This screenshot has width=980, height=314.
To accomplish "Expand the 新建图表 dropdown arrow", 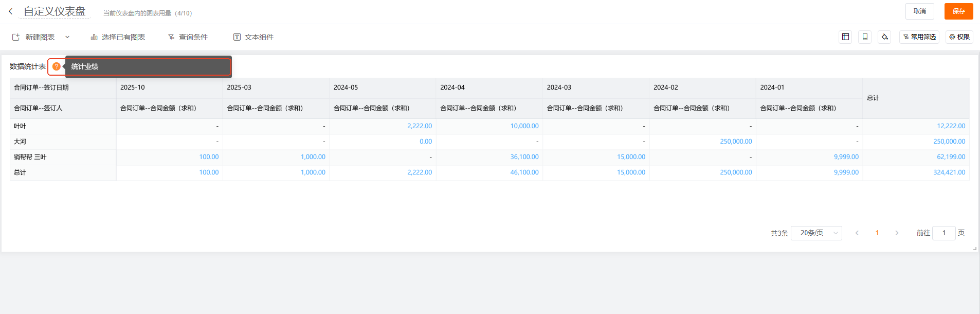I will tap(67, 37).
